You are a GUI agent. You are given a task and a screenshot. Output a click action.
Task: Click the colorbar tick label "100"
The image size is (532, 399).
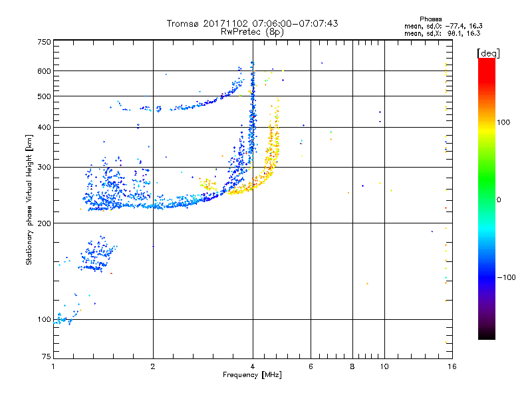point(503,122)
